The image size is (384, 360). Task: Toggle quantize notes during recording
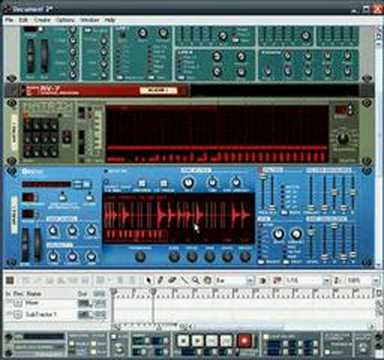tap(277, 281)
